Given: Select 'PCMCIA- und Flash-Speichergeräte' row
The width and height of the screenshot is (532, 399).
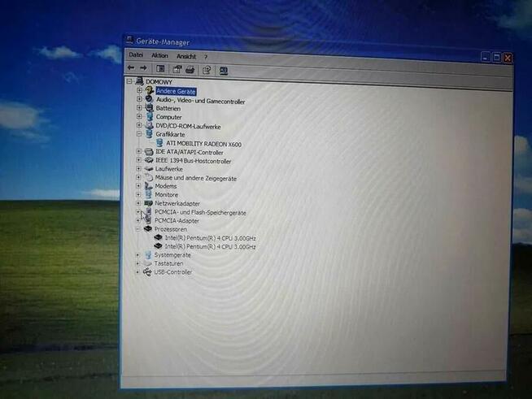Looking at the screenshot, I should (x=200, y=213).
